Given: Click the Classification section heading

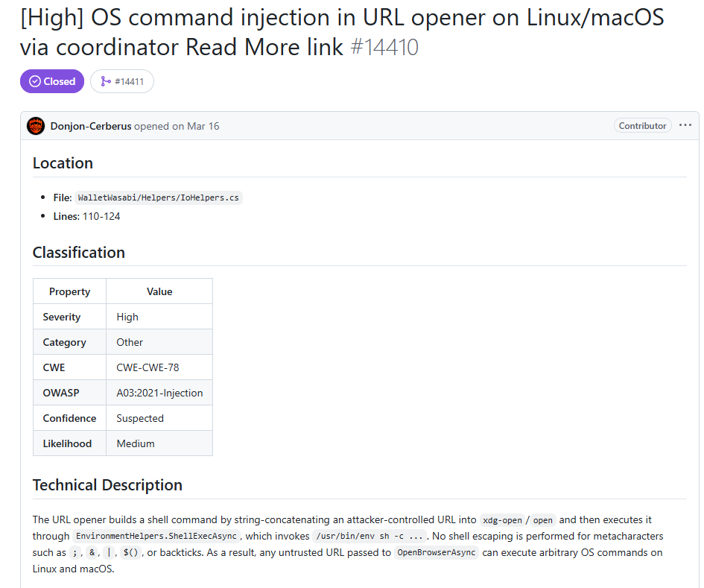Looking at the screenshot, I should click(78, 253).
